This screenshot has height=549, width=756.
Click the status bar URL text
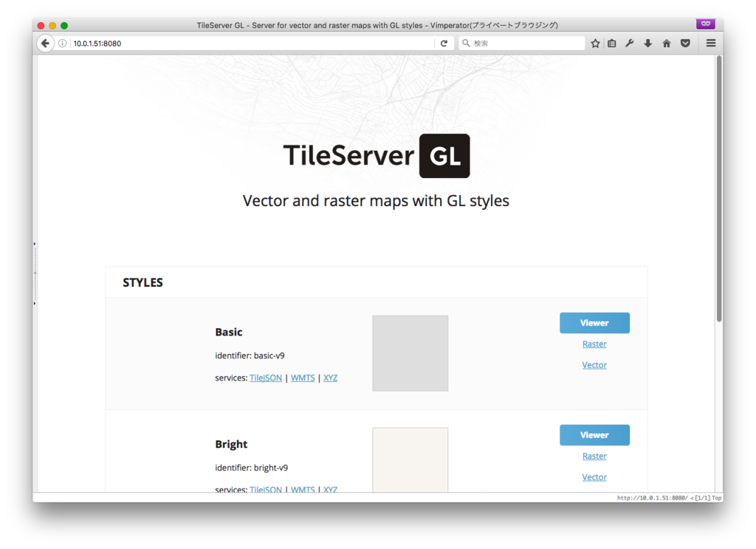[652, 498]
